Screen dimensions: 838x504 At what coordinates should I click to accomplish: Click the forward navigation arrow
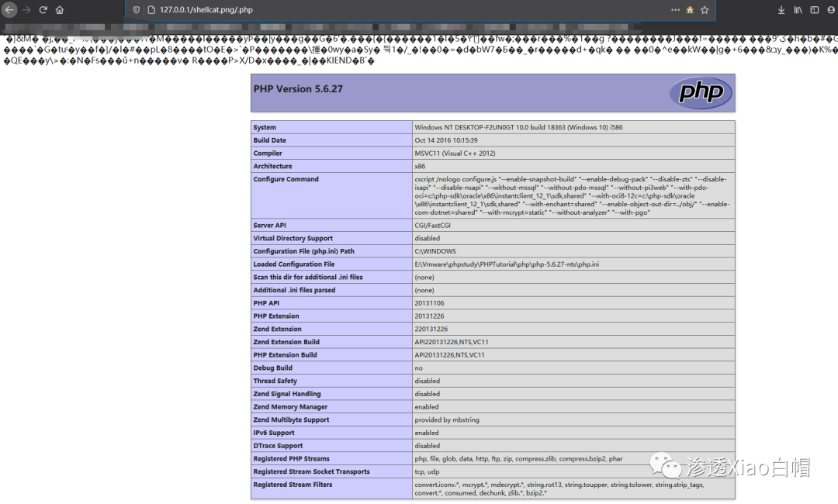pos(26,9)
